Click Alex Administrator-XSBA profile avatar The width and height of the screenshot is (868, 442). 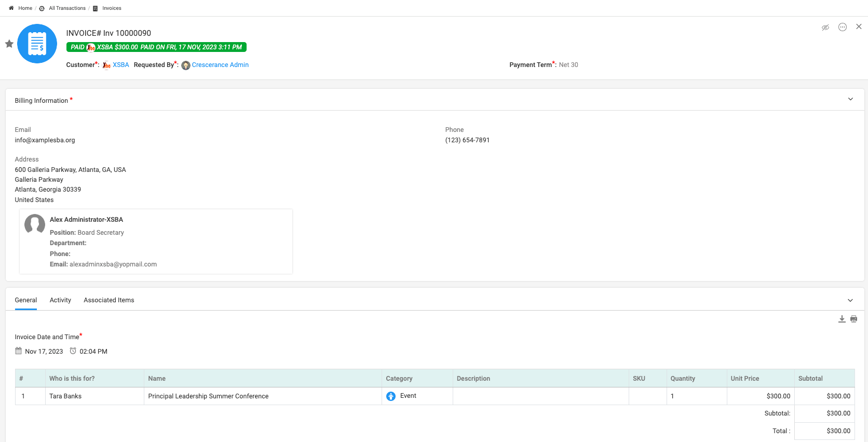(35, 224)
